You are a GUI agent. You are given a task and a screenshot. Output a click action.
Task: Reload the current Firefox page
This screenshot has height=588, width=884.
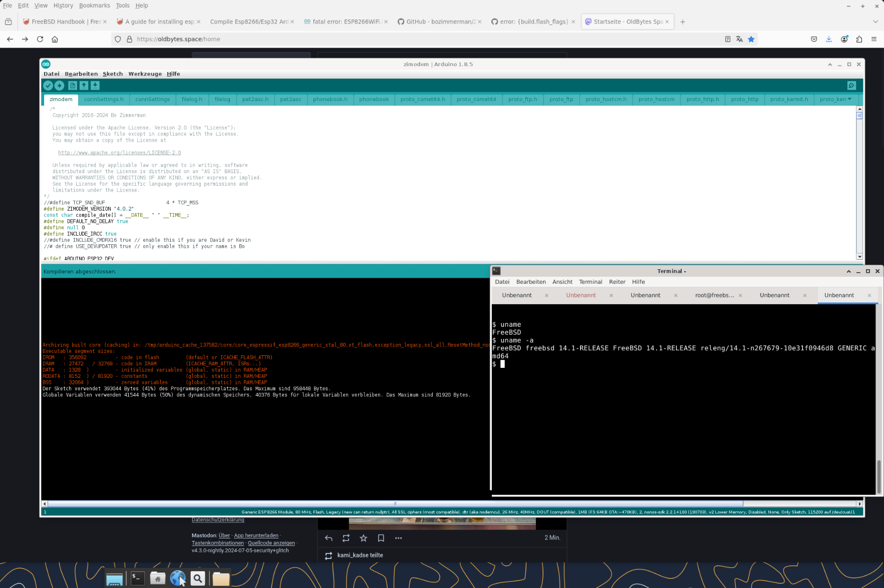pos(40,39)
